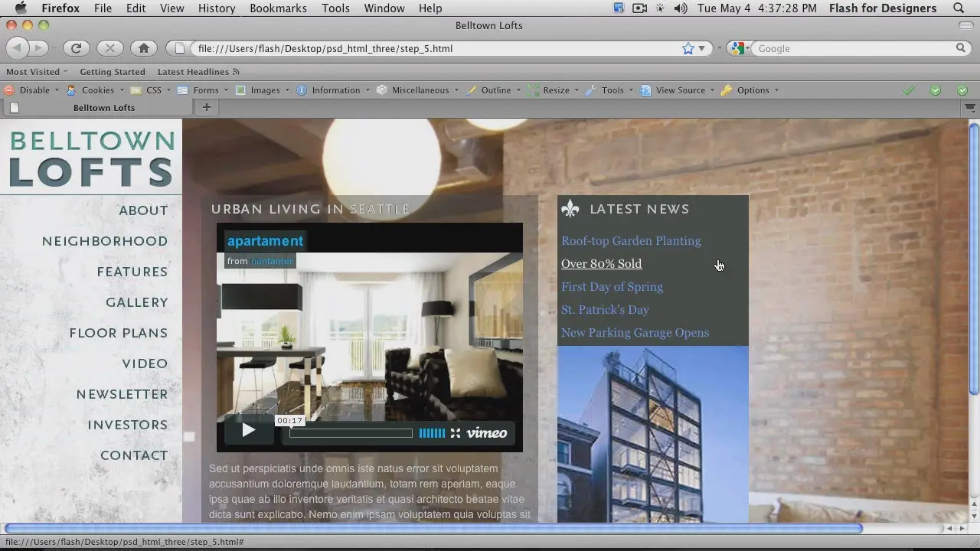The height and width of the screenshot is (551, 980).
Task: Open the St. Patrick's Day news item
Action: pyautogui.click(x=605, y=310)
